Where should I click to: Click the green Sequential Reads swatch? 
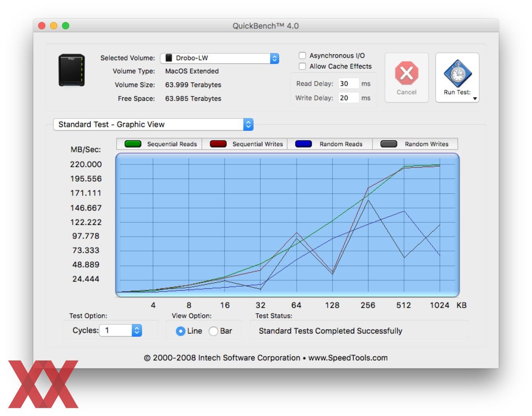(x=133, y=144)
